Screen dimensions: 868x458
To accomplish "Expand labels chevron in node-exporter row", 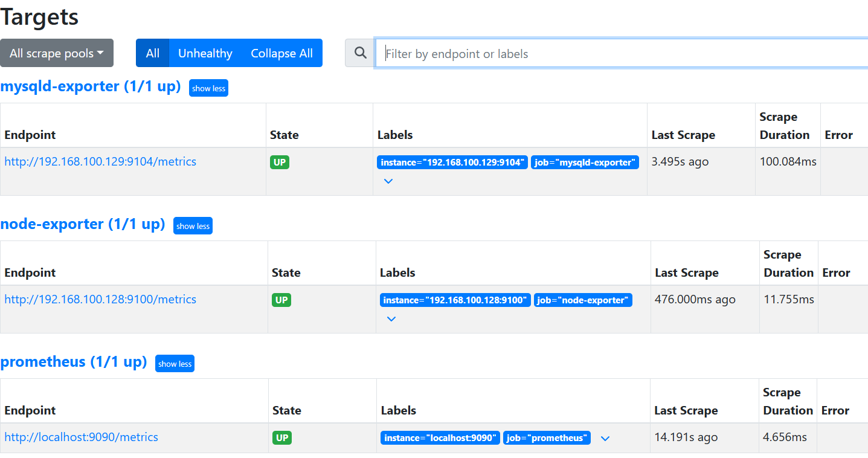I will tap(391, 318).
